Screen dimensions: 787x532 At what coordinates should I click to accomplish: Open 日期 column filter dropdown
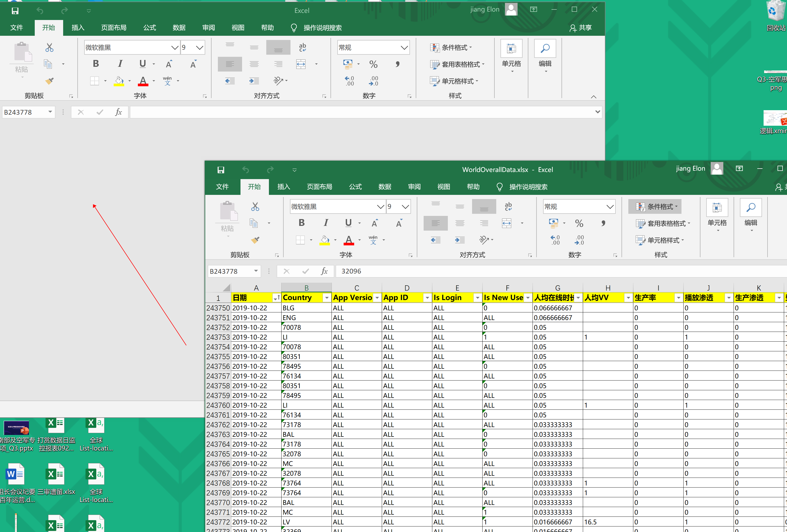pos(276,297)
